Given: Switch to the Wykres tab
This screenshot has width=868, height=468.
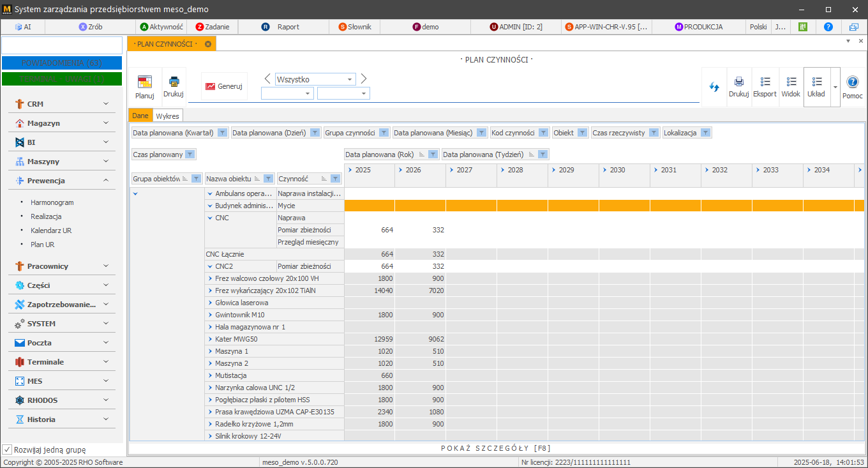Looking at the screenshot, I should [167, 116].
